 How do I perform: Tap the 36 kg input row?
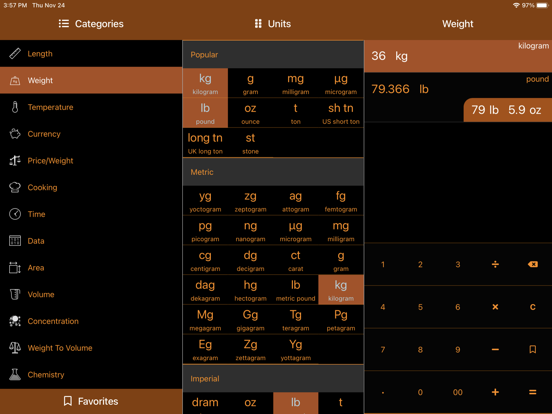[x=458, y=56]
